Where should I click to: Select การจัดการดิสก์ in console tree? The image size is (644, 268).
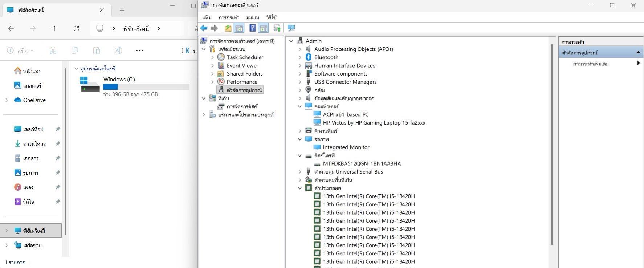[242, 106]
